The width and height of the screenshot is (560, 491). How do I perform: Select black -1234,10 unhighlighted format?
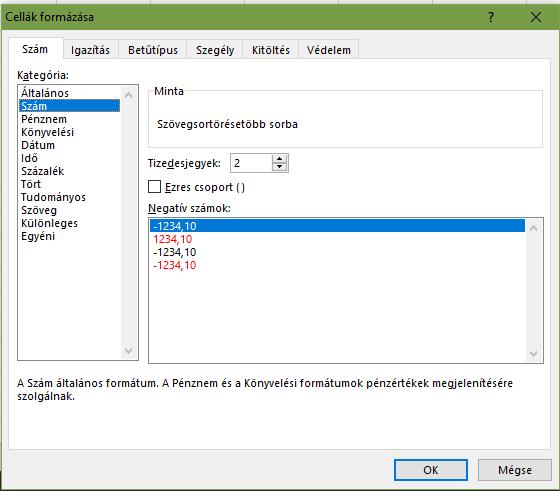pyautogui.click(x=337, y=252)
